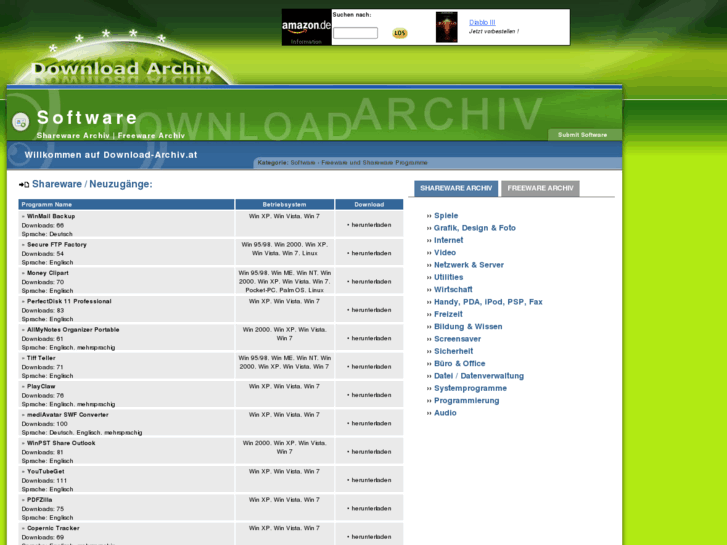727x545 pixels.
Task: Open the Shareware Archiv header link
Action: tap(73, 135)
